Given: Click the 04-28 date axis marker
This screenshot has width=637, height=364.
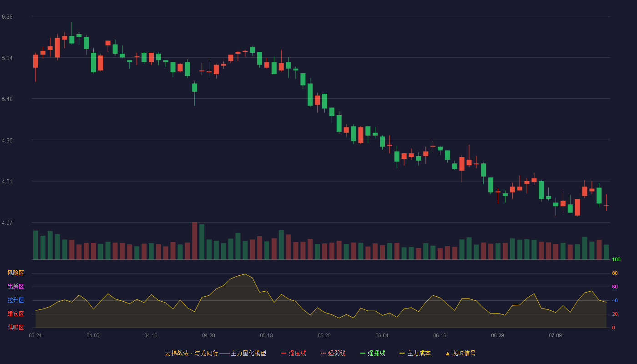Looking at the screenshot, I should 208,335.
